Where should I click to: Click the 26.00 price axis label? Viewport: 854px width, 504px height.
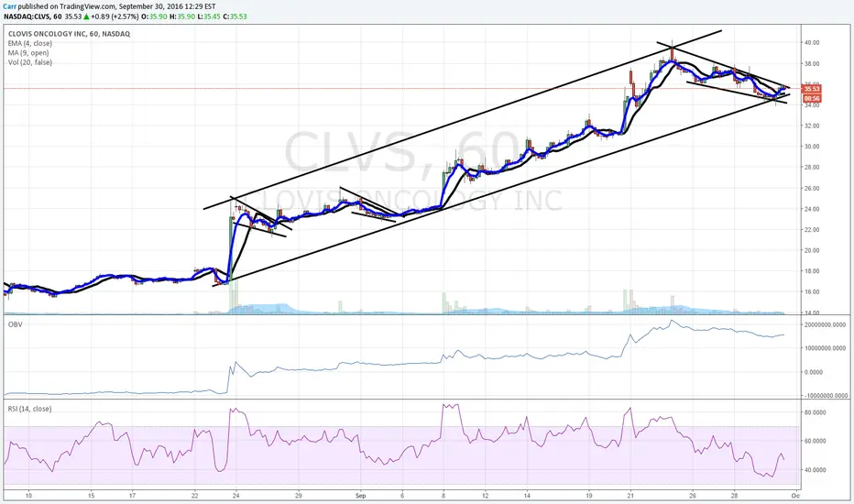pyautogui.click(x=812, y=189)
